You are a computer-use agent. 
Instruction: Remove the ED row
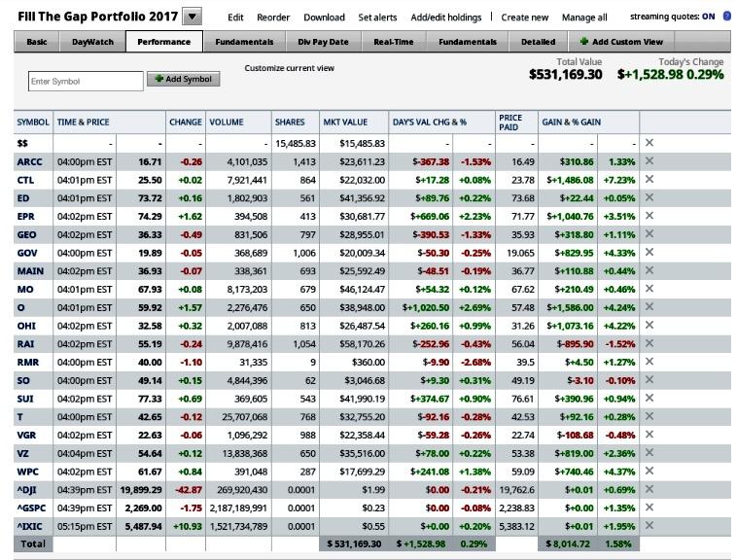[x=649, y=197]
